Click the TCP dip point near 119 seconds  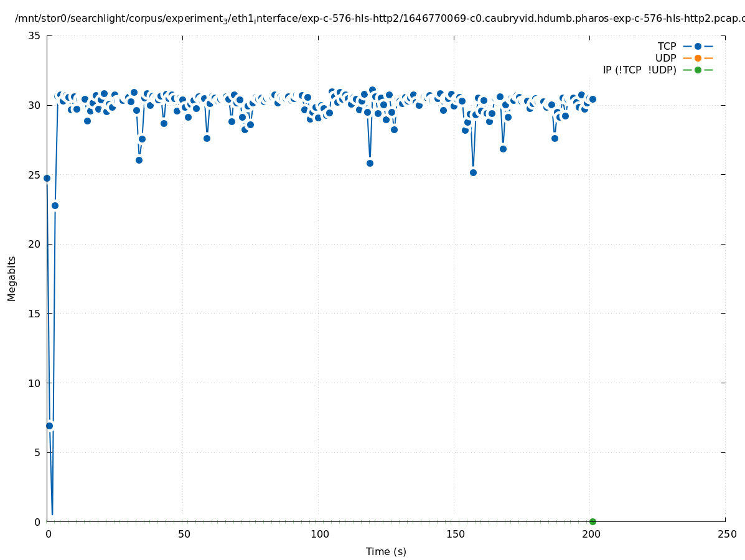370,163
